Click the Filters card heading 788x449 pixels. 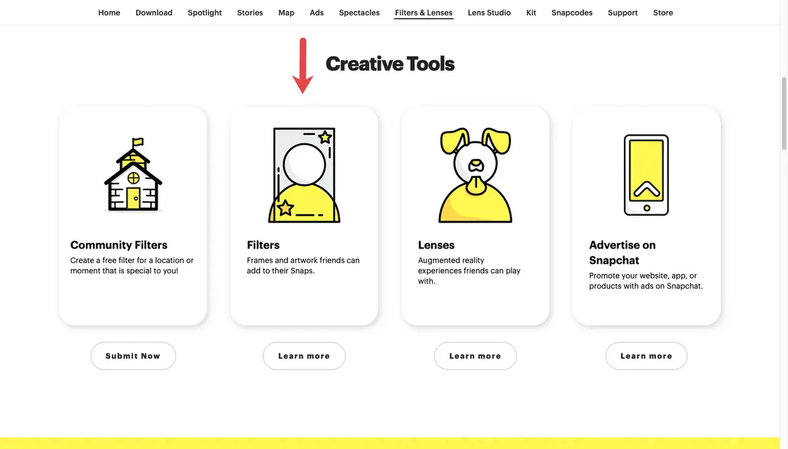click(263, 245)
